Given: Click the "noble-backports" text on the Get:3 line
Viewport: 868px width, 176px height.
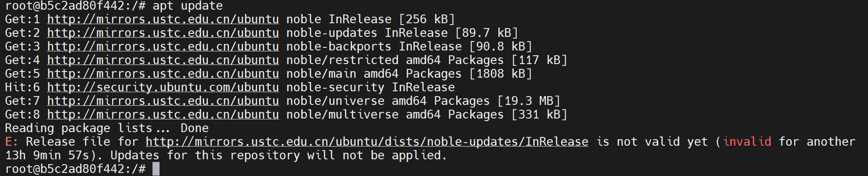Looking at the screenshot, I should (x=338, y=47).
